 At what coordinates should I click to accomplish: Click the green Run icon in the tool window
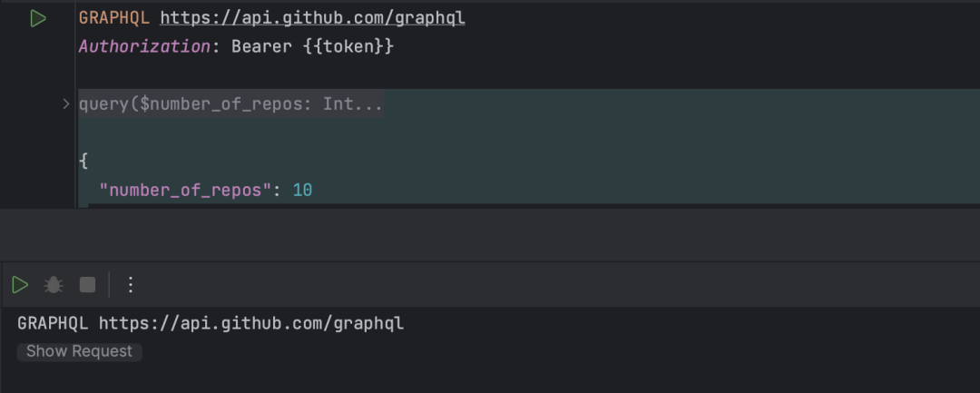point(20,285)
